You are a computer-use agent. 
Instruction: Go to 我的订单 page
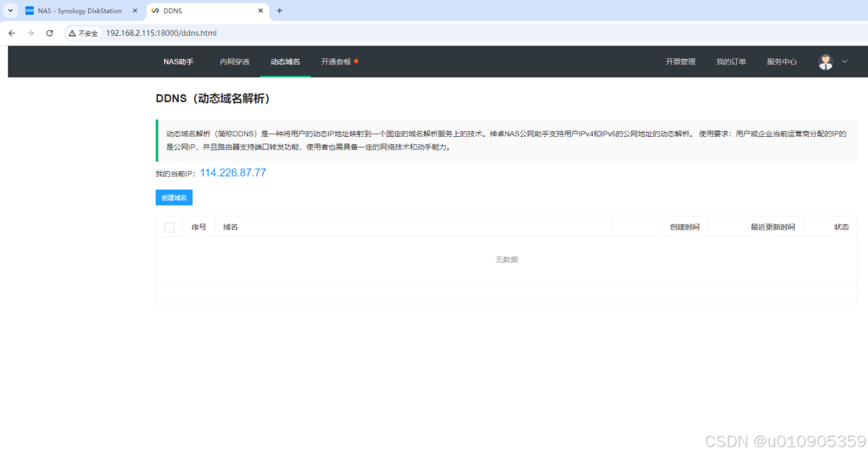[731, 62]
